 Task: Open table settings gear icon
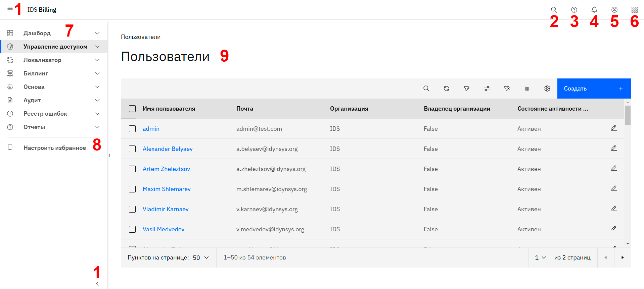pyautogui.click(x=547, y=89)
